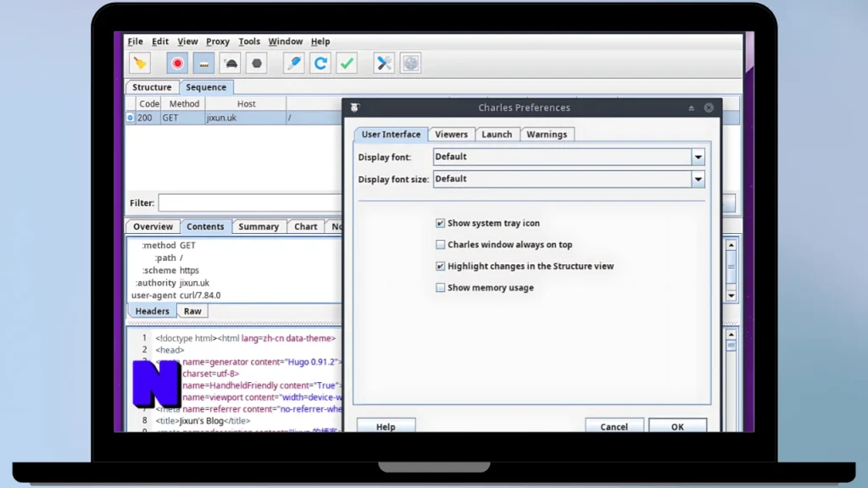Select the Launch preferences tab
Image resolution: width=868 pixels, height=488 pixels.
click(497, 135)
